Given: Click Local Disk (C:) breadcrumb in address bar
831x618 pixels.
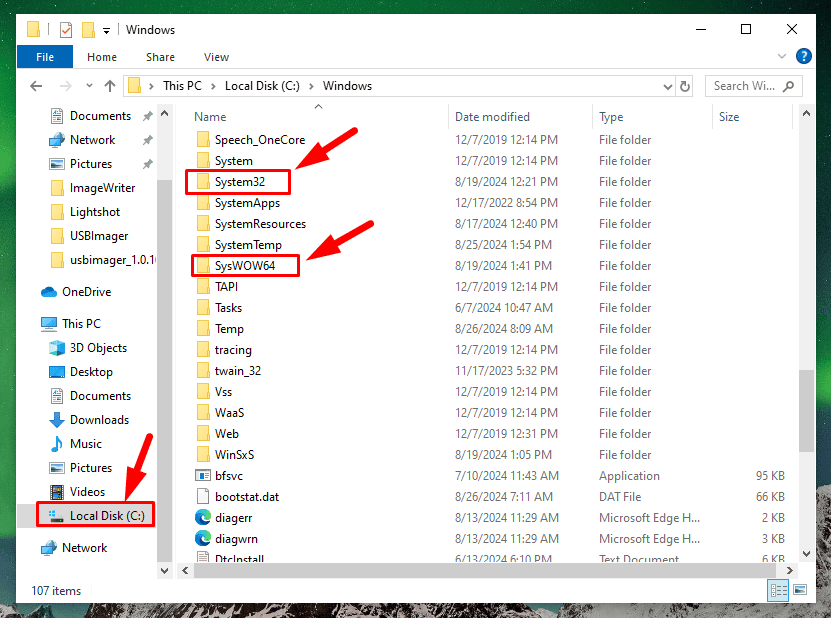Looking at the screenshot, I should pos(262,86).
